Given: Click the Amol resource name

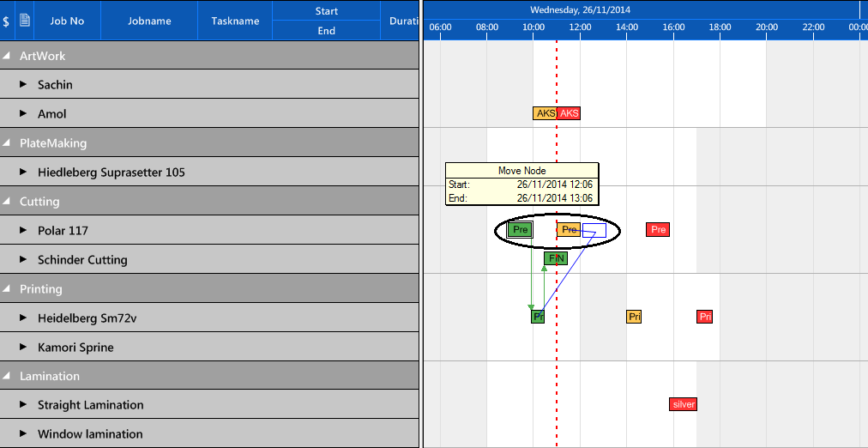Looking at the screenshot, I should [52, 114].
